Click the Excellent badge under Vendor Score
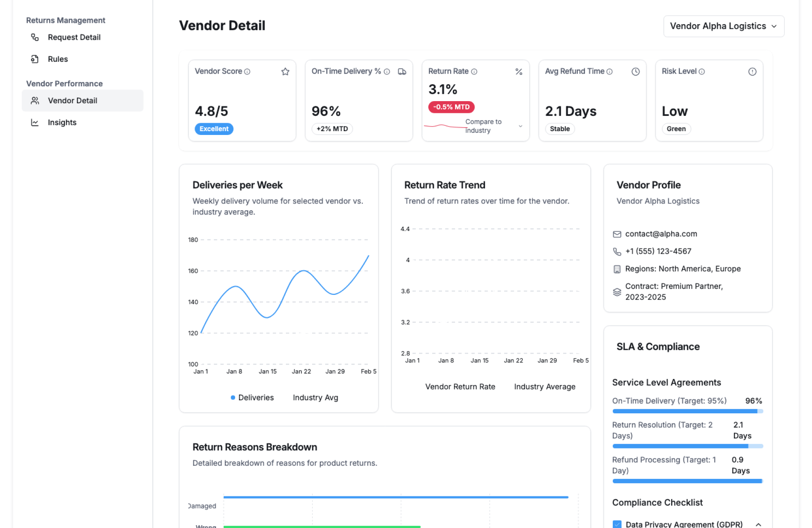This screenshot has width=812, height=528. click(x=214, y=129)
